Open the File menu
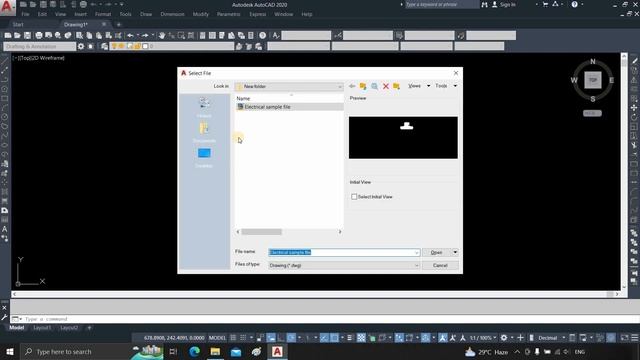The height and width of the screenshot is (360, 640). pyautogui.click(x=25, y=14)
